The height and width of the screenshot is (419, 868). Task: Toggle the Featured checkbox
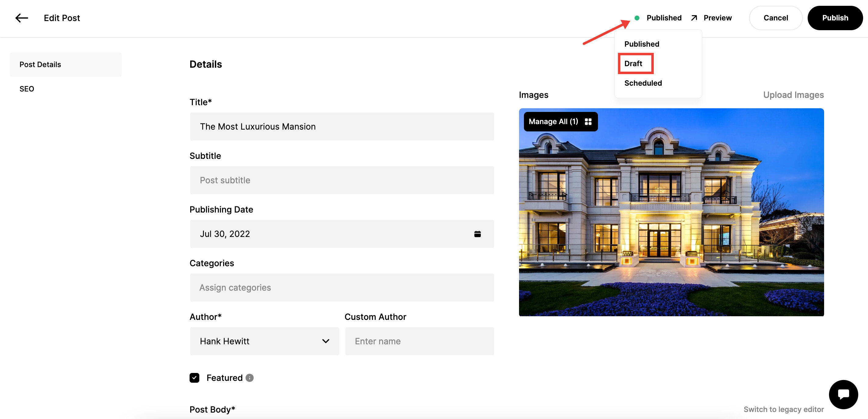(194, 378)
